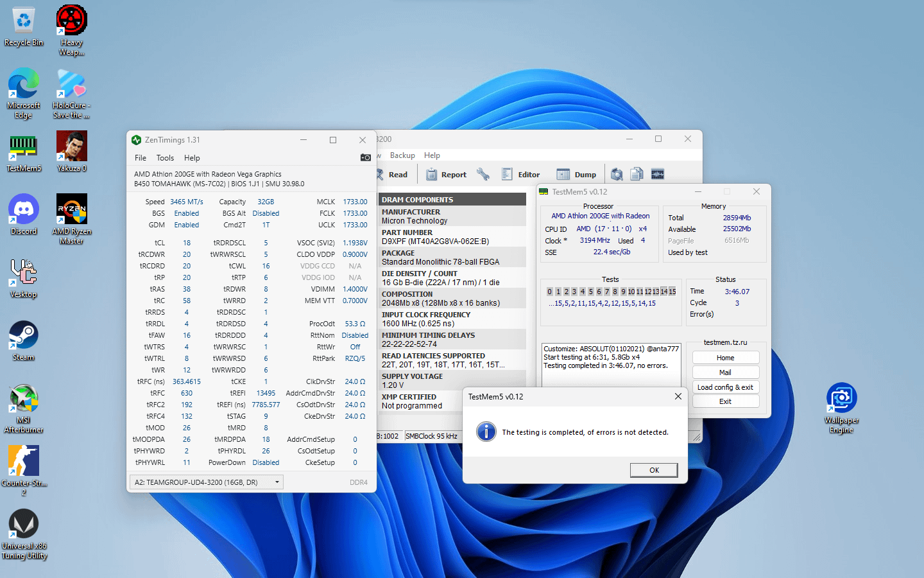
Task: Select the AMD Ryzen Master shortcut
Action: (x=71, y=219)
